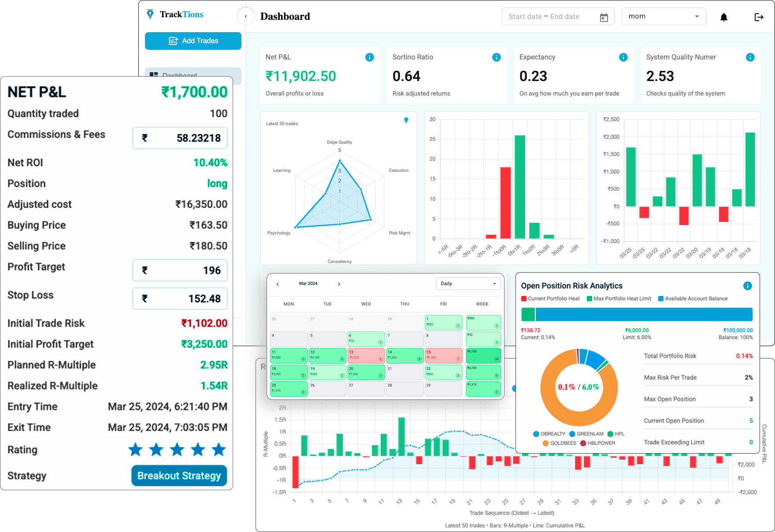Image resolution: width=775 pixels, height=532 pixels.
Task: Click the Expectancy info icon
Action: [x=623, y=57]
